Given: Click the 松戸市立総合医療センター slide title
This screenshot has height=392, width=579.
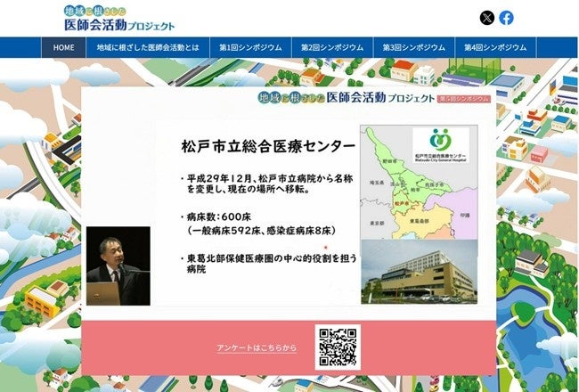Looking at the screenshot, I should pos(268,146).
